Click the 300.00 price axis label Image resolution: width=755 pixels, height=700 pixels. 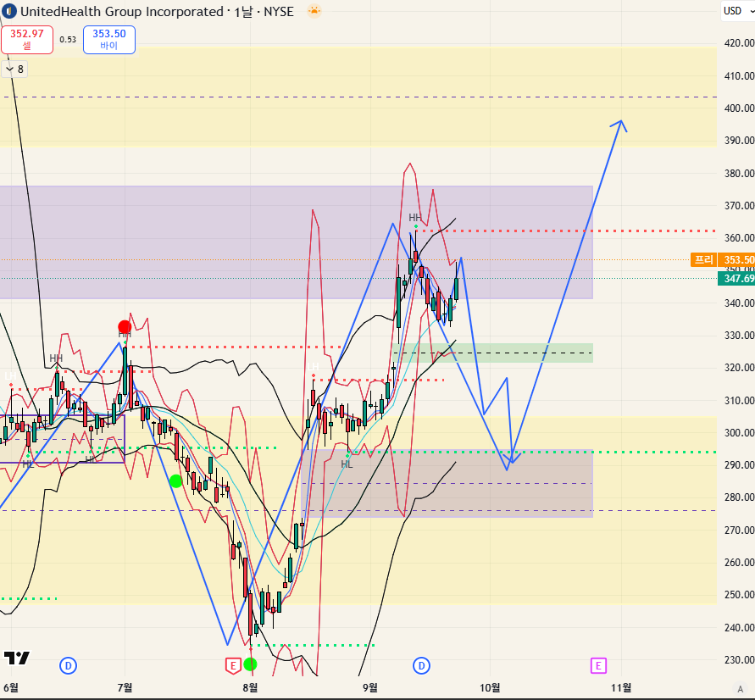739,432
